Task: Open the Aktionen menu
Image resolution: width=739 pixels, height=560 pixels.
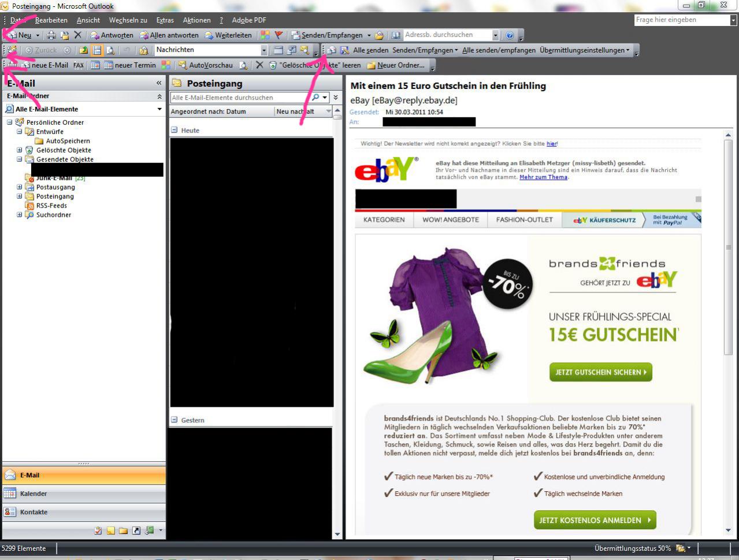Action: pyautogui.click(x=196, y=20)
